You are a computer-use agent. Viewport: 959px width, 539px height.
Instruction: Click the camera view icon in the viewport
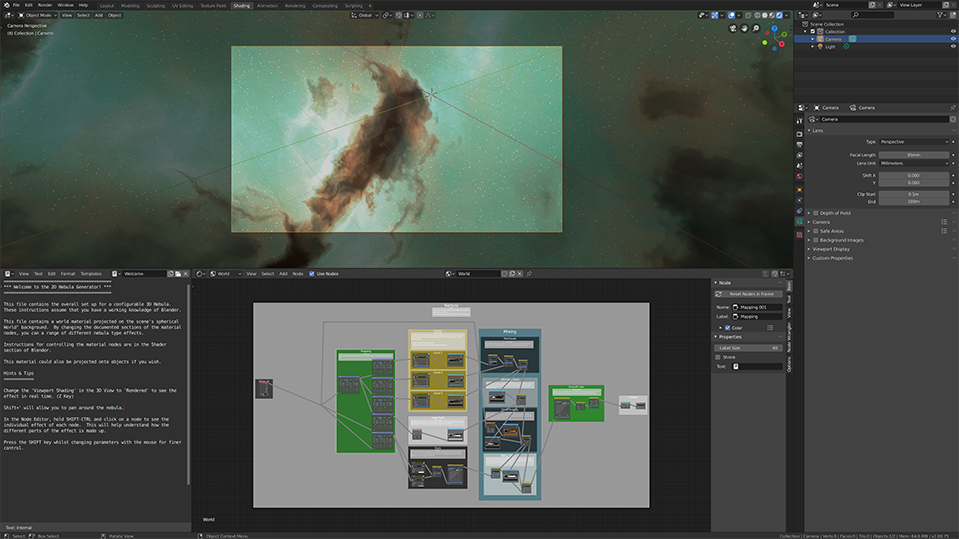[x=733, y=28]
